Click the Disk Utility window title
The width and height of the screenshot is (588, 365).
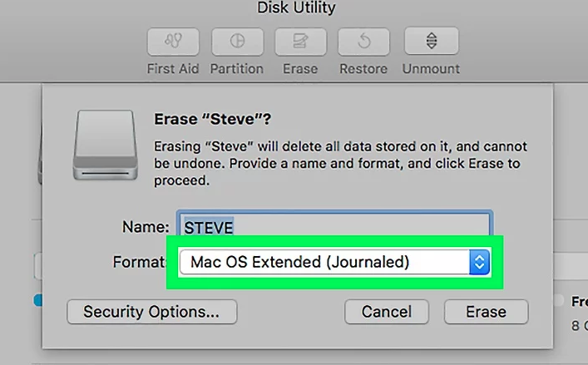(x=296, y=7)
